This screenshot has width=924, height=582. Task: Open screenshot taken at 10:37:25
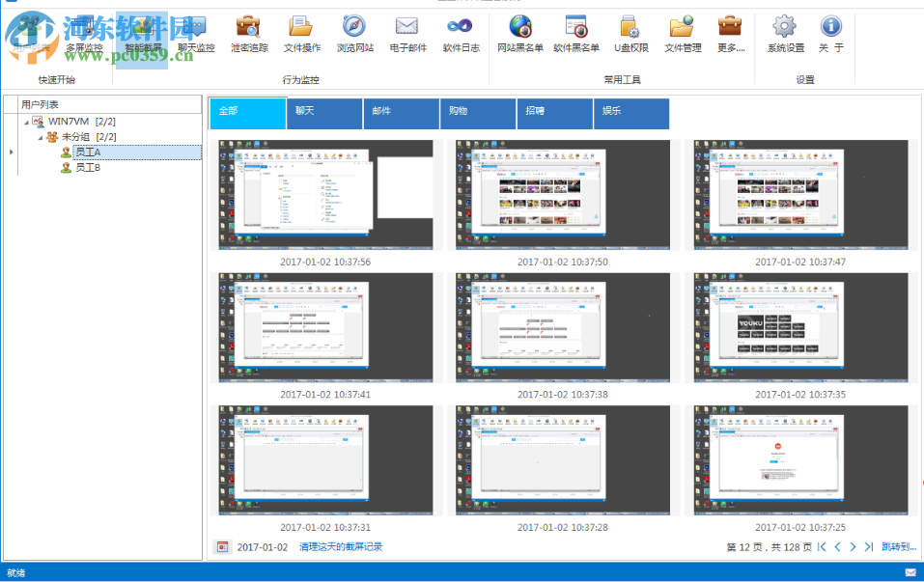800,460
